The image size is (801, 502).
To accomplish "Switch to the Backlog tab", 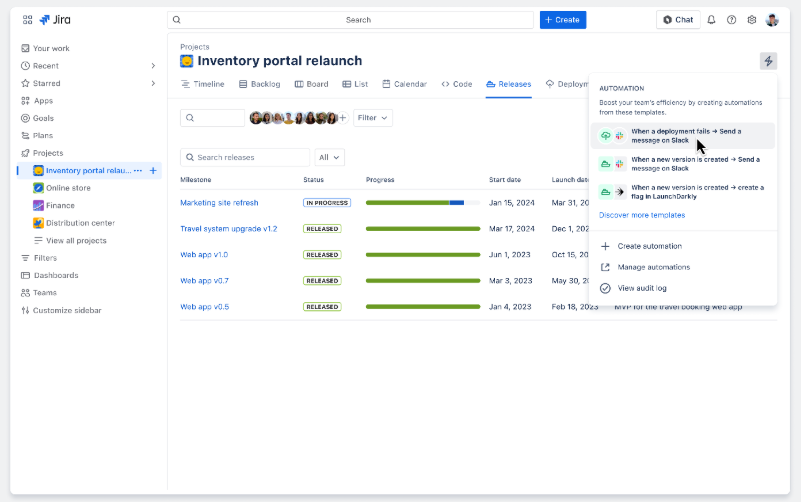I will [x=259, y=84].
